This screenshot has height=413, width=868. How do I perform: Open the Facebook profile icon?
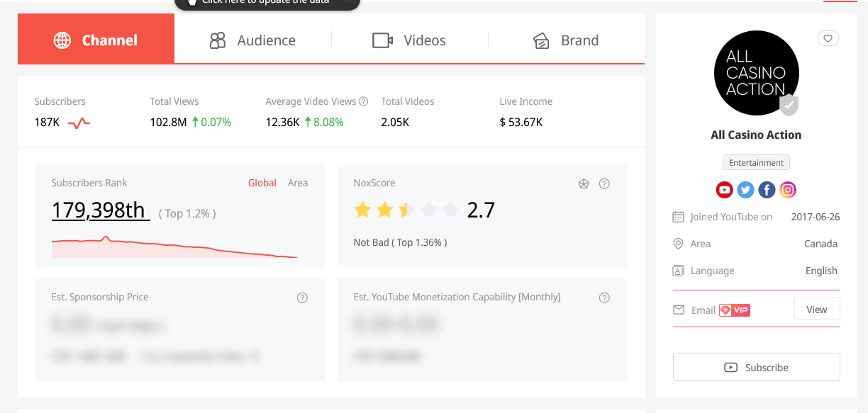(767, 190)
